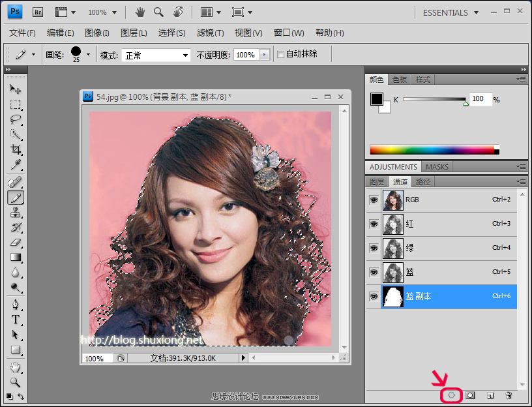Create a new channel
Viewport: 532px width, 407px height.
point(490,395)
